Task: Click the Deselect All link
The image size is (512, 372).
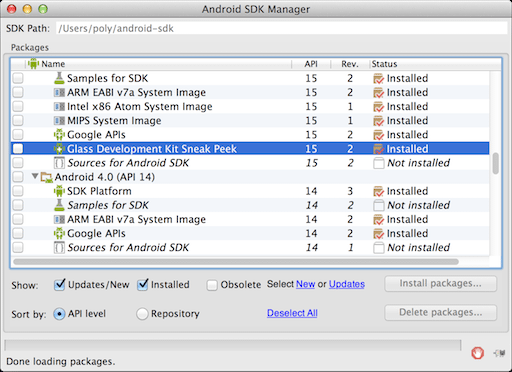Action: point(292,313)
